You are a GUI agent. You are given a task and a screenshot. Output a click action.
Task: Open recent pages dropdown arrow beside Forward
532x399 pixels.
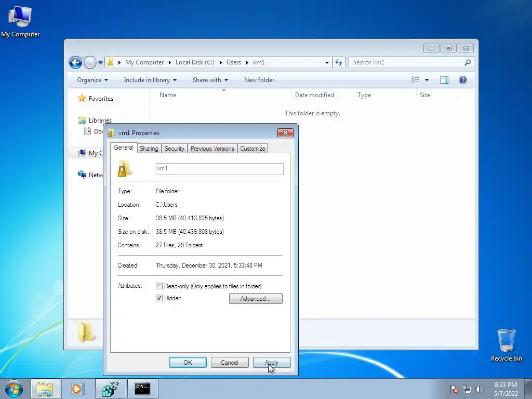click(100, 62)
